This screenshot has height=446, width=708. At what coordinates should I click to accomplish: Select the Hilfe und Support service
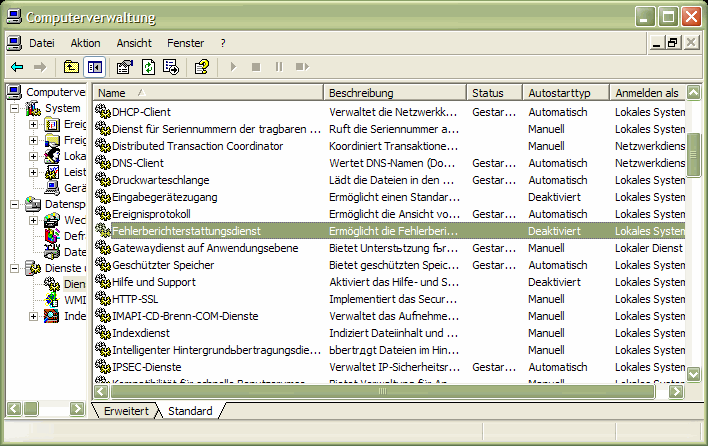(154, 282)
